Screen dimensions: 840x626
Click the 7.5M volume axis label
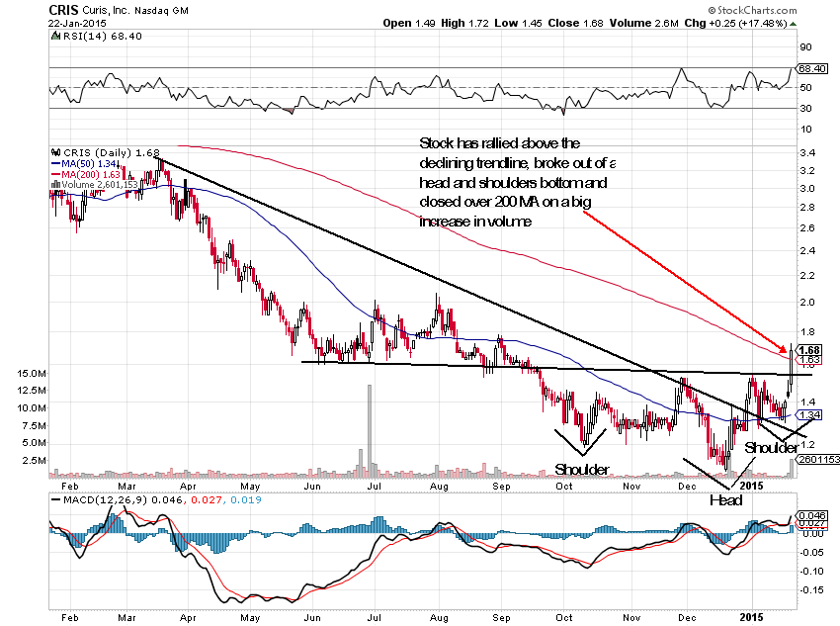[x=34, y=426]
